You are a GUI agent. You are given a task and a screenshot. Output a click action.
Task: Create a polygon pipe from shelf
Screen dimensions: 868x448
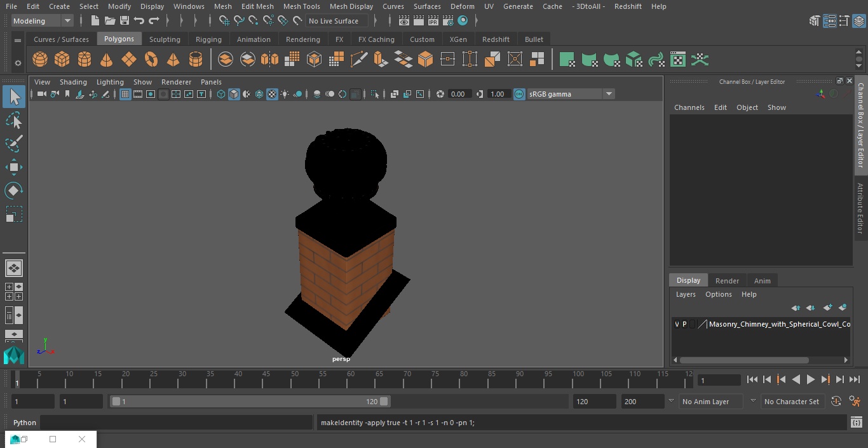coord(196,60)
